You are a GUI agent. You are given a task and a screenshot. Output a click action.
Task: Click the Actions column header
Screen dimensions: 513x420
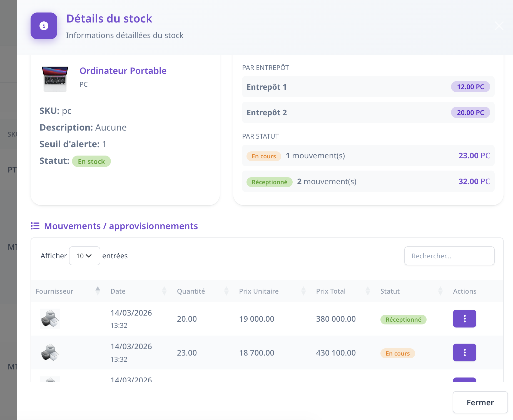[x=465, y=291]
